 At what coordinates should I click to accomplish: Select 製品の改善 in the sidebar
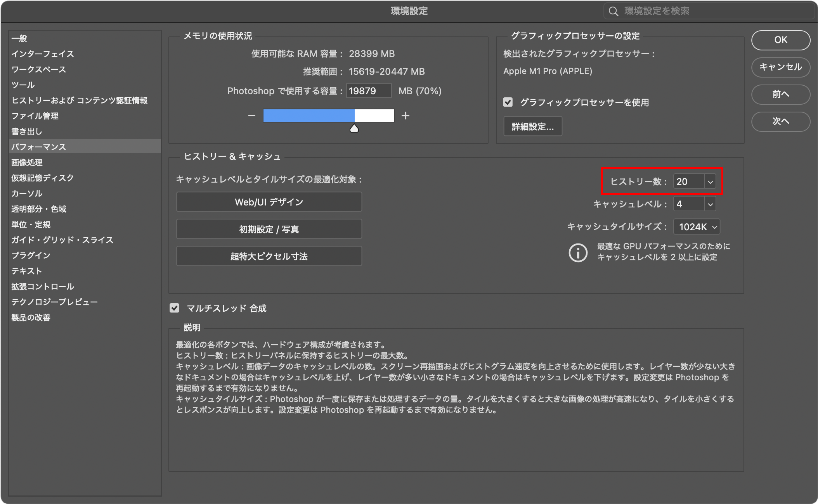[x=85, y=318]
